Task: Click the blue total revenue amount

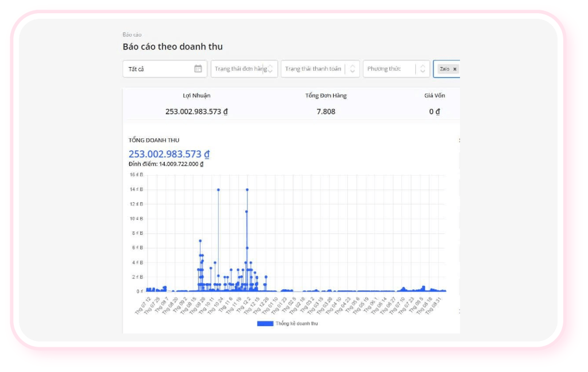Action: [x=169, y=154]
